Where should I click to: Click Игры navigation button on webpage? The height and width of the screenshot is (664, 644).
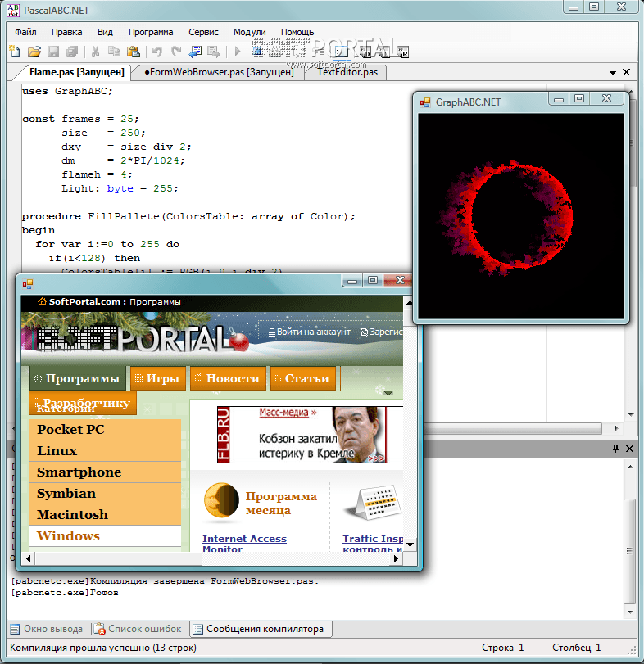pos(158,378)
